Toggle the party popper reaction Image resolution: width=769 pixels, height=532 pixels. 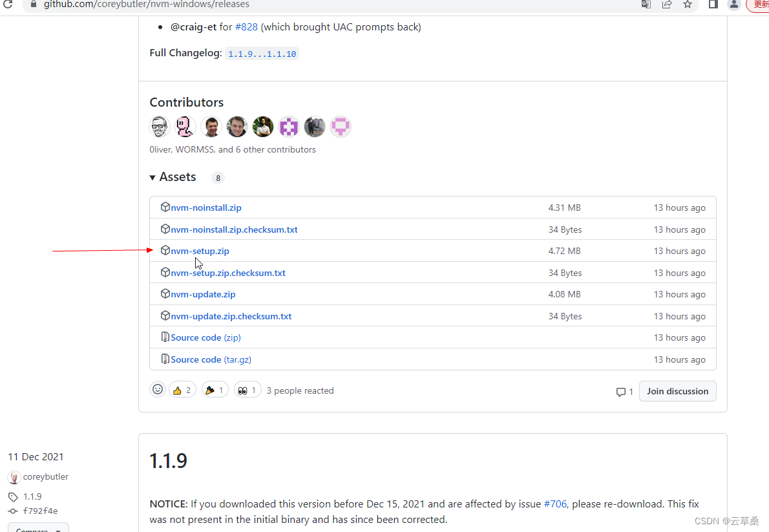click(215, 390)
